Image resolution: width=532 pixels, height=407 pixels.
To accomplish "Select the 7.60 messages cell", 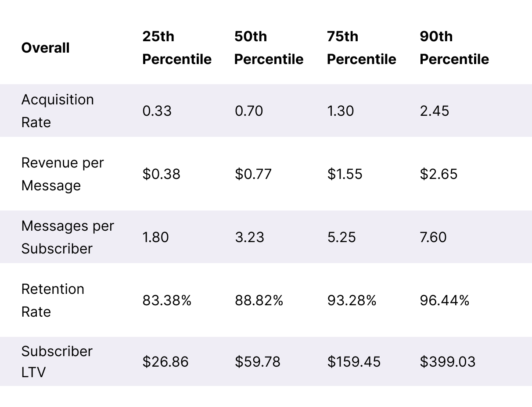I will pos(433,237).
